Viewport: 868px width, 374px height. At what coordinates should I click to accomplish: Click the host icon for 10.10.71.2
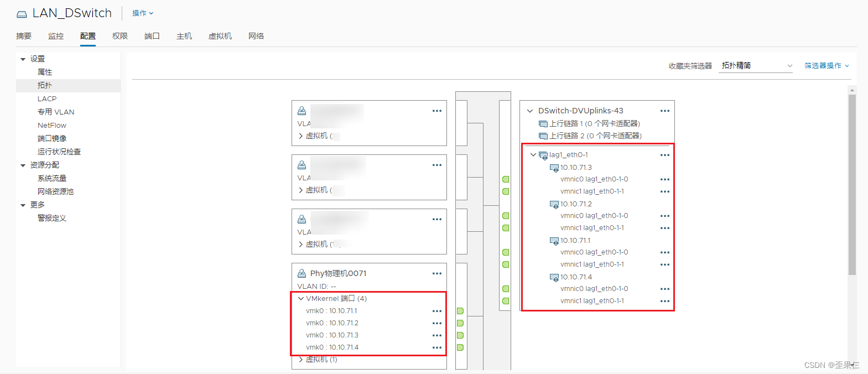click(554, 204)
